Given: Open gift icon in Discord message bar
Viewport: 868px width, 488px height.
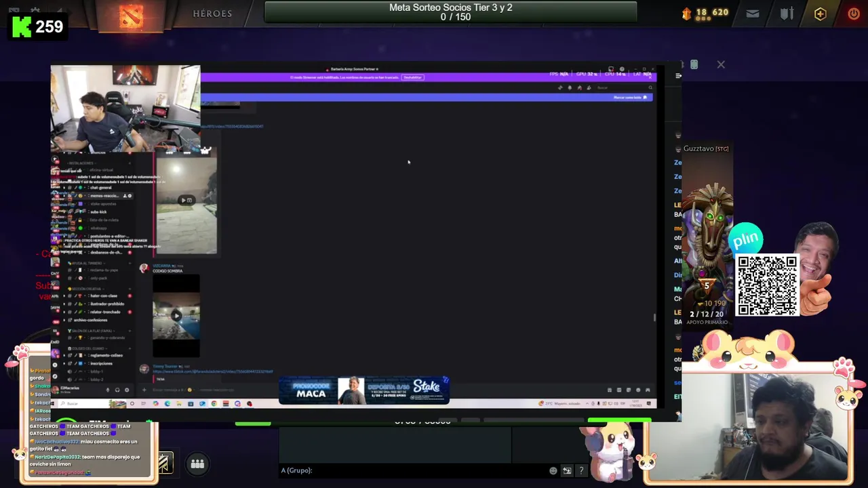Looking at the screenshot, I should pos(610,390).
